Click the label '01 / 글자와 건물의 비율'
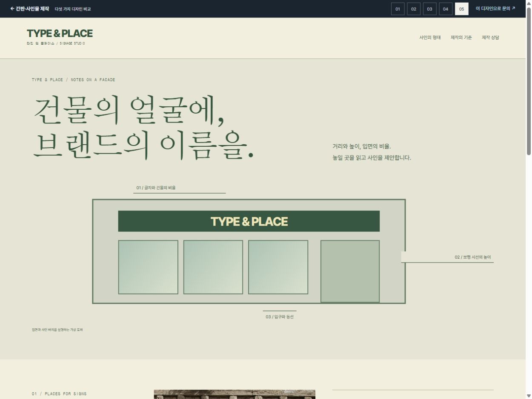 [x=156, y=188]
